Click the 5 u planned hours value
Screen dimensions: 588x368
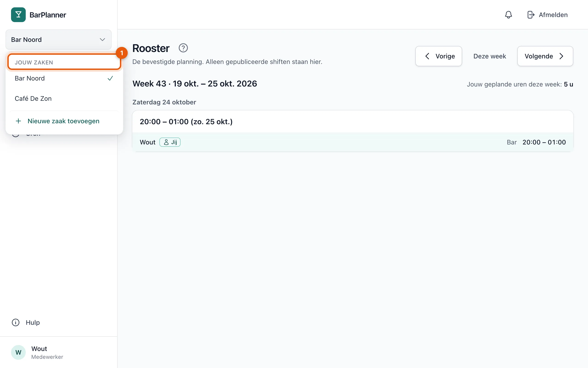(x=568, y=84)
